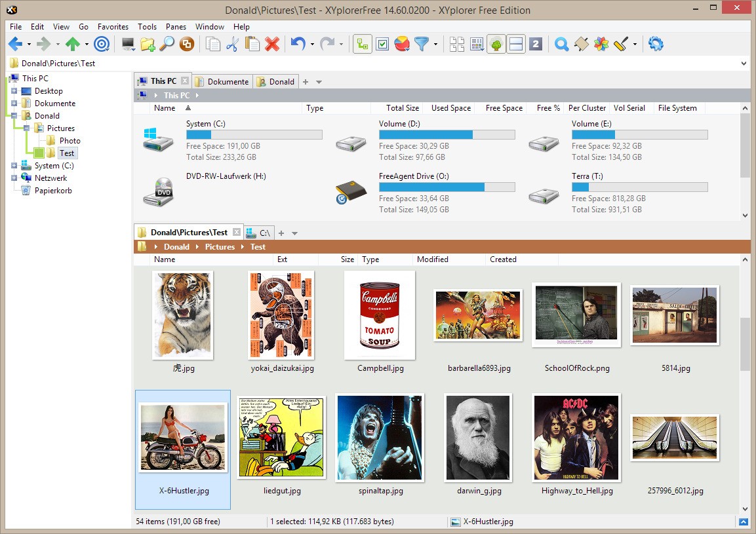The height and width of the screenshot is (534, 756).
Task: Collapse the Donald tree node
Action: point(14,116)
